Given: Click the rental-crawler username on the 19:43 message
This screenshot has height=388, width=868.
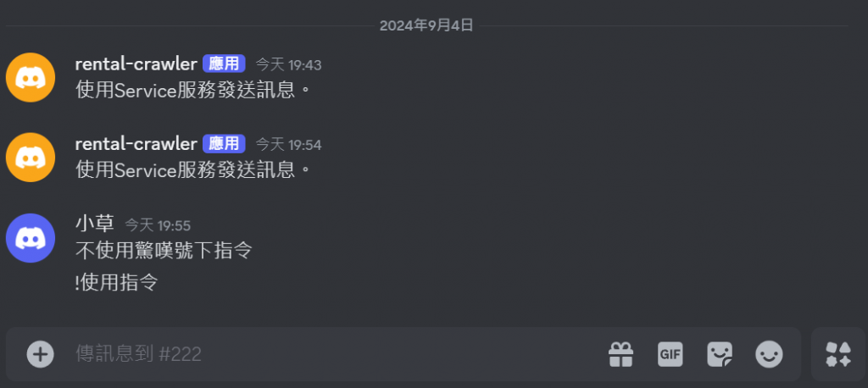Looking at the screenshot, I should pyautogui.click(x=136, y=64).
